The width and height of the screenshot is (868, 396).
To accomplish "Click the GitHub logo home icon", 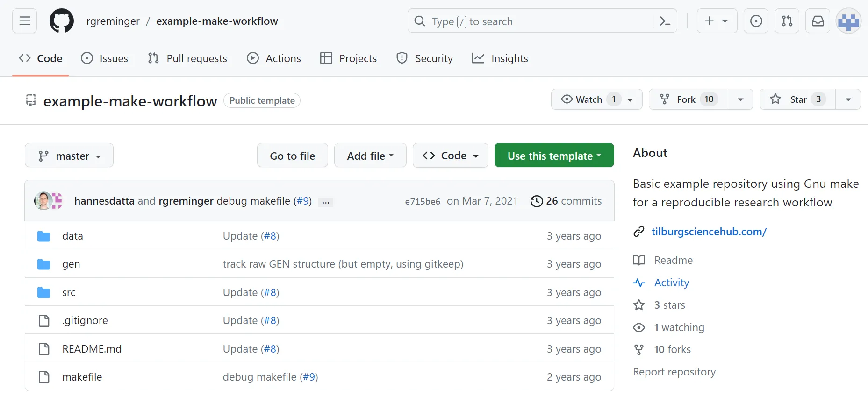I will (x=62, y=21).
